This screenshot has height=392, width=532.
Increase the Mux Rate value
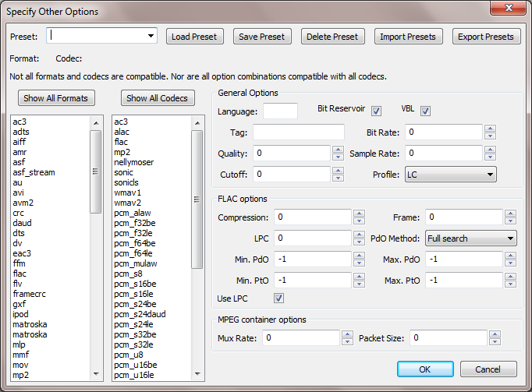pos(346,334)
